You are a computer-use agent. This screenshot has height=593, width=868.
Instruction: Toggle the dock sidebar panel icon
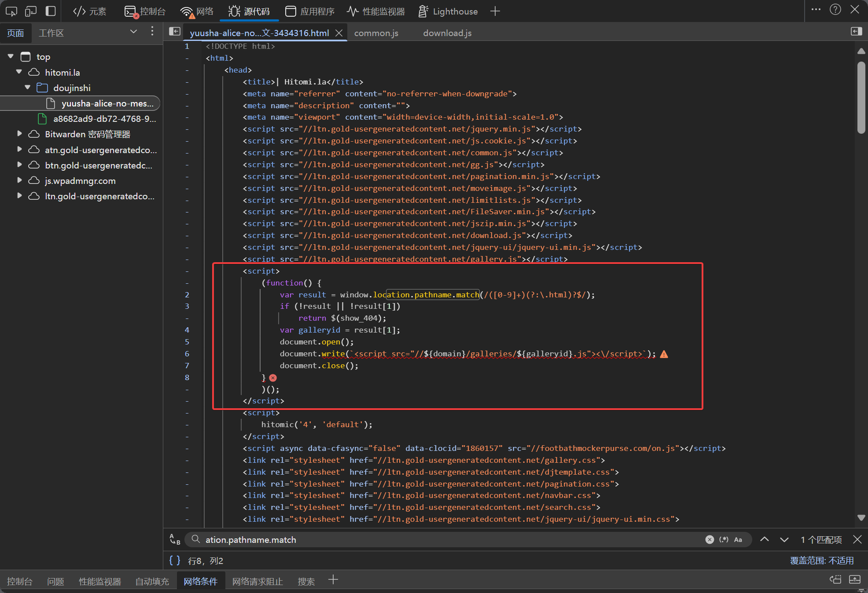pos(51,11)
